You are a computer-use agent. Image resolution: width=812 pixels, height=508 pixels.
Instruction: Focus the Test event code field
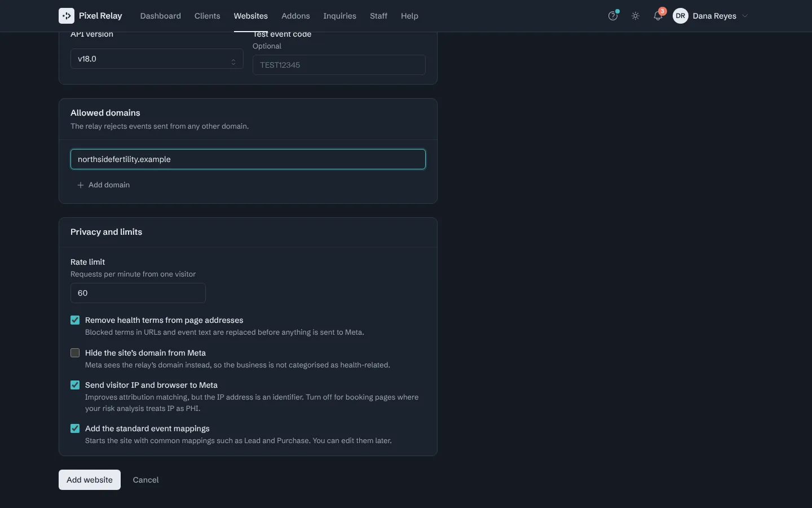tap(339, 65)
